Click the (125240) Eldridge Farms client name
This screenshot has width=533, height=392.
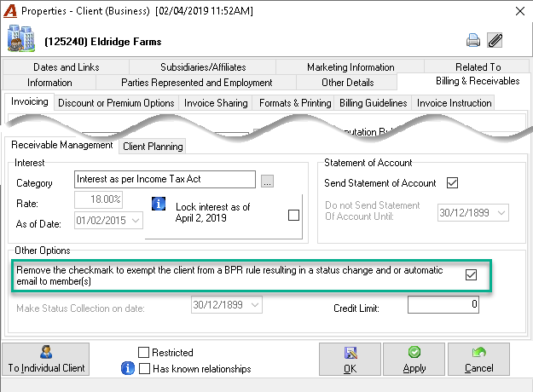(x=103, y=42)
